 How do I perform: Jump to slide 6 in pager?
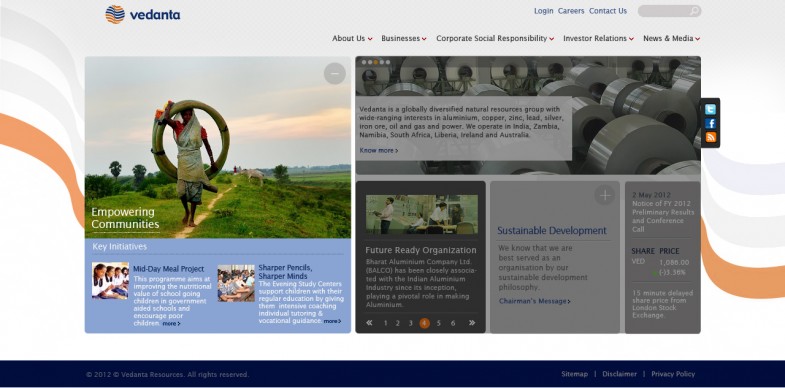coord(453,323)
